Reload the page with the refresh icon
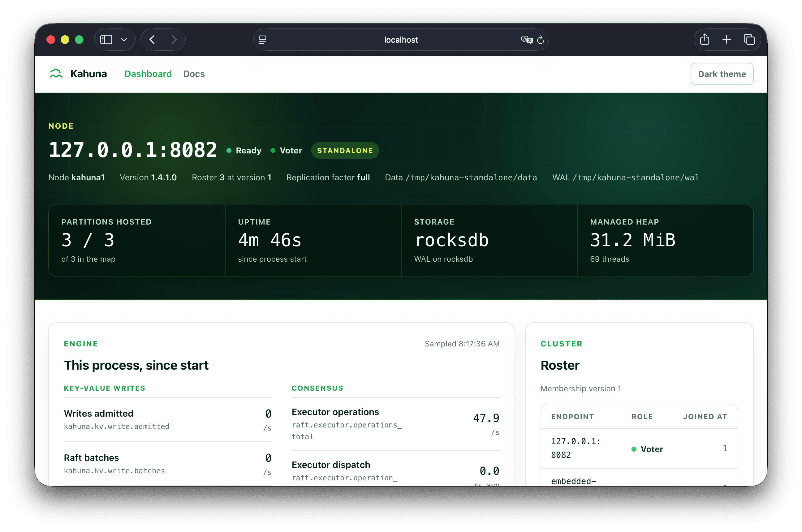Viewport: 802px width, 532px height. [541, 40]
